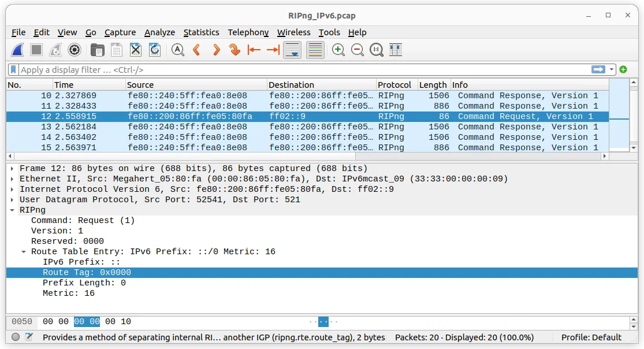The height and width of the screenshot is (349, 644).
Task: Open a capture file icon
Action: (98, 50)
